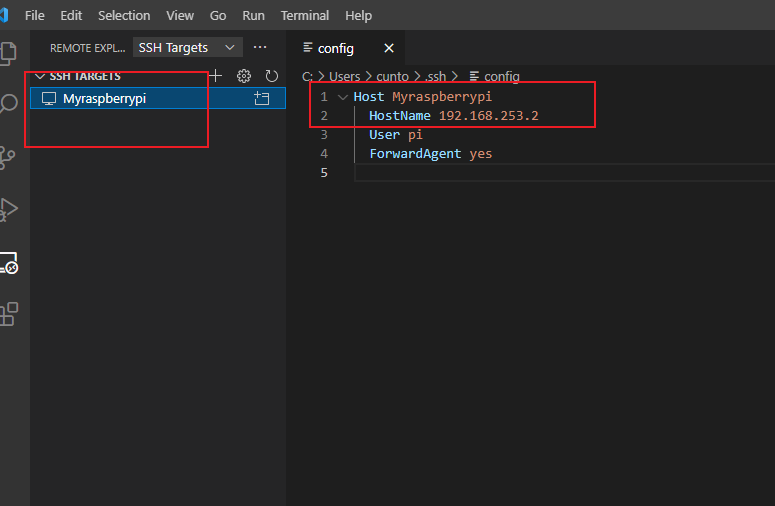This screenshot has width=775, height=506.
Task: Click the User keyword on line 3
Action: [x=384, y=135]
